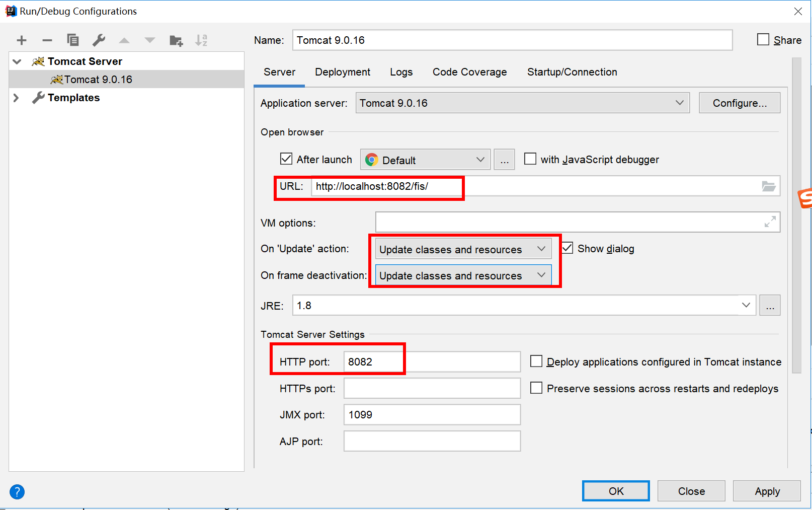The image size is (812, 510).
Task: Check Preserve sessions across restarts and redeploys
Action: (x=536, y=388)
